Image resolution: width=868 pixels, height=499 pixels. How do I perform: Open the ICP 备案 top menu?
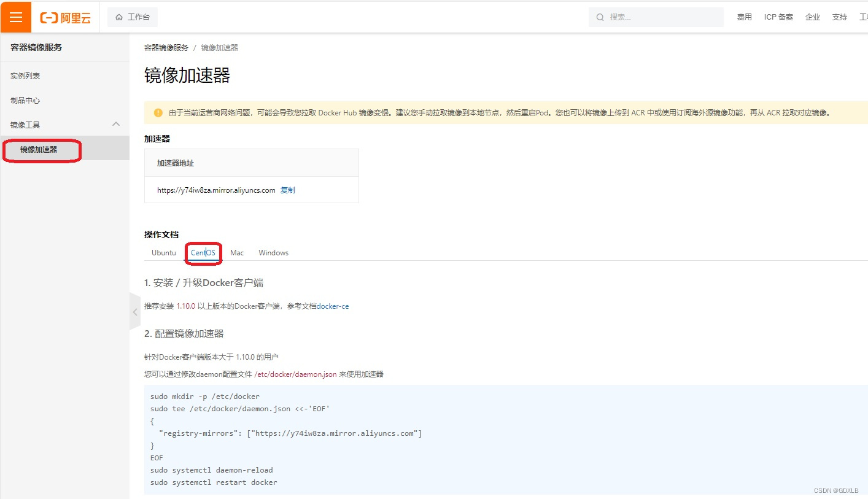click(778, 17)
